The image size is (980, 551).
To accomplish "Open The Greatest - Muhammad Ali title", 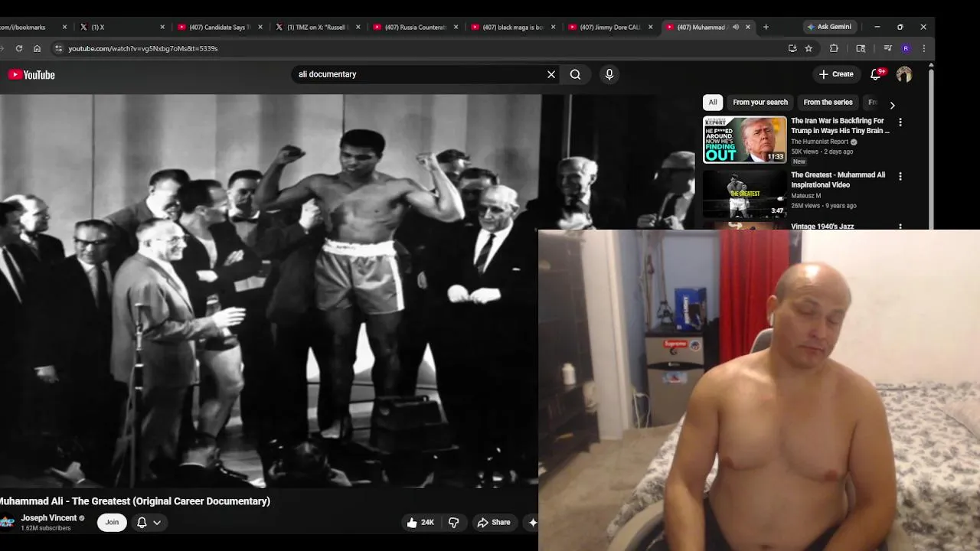I will (x=838, y=180).
